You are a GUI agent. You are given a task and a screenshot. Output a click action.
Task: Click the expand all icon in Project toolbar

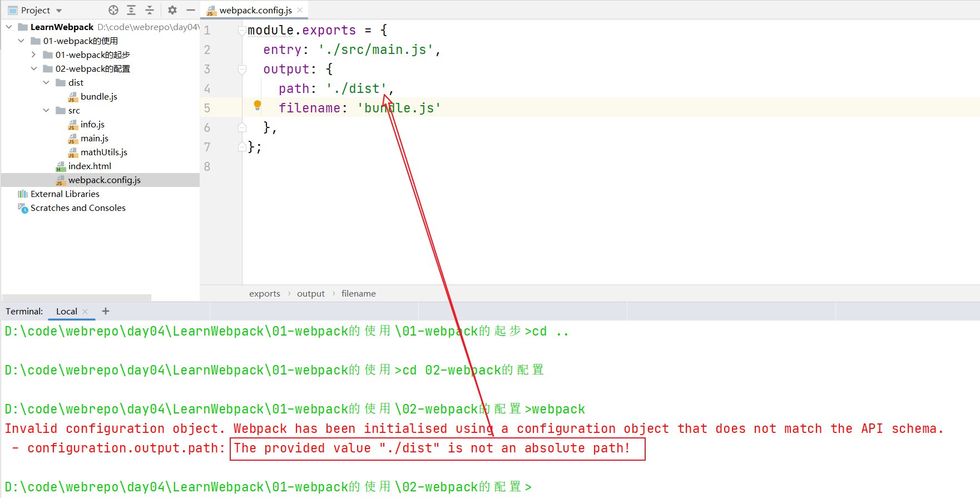pos(131,10)
